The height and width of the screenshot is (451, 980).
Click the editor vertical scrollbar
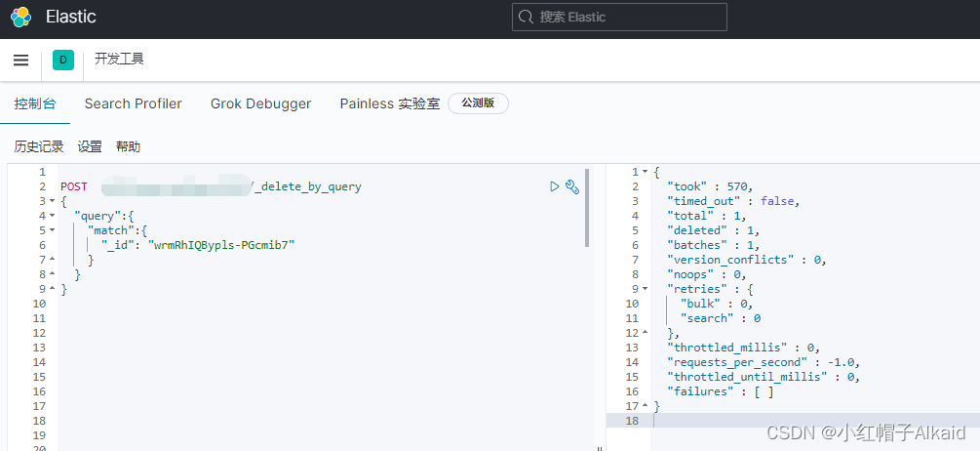[587, 207]
